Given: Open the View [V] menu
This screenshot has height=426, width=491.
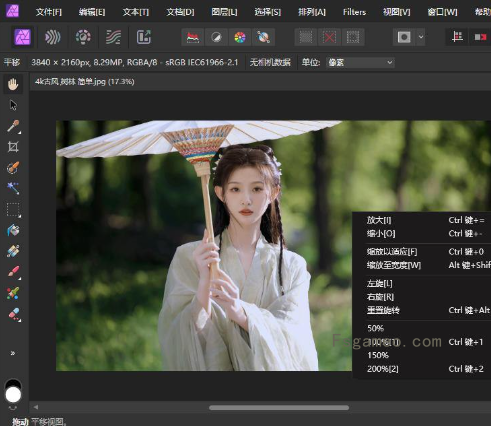Looking at the screenshot, I should click(x=397, y=12).
